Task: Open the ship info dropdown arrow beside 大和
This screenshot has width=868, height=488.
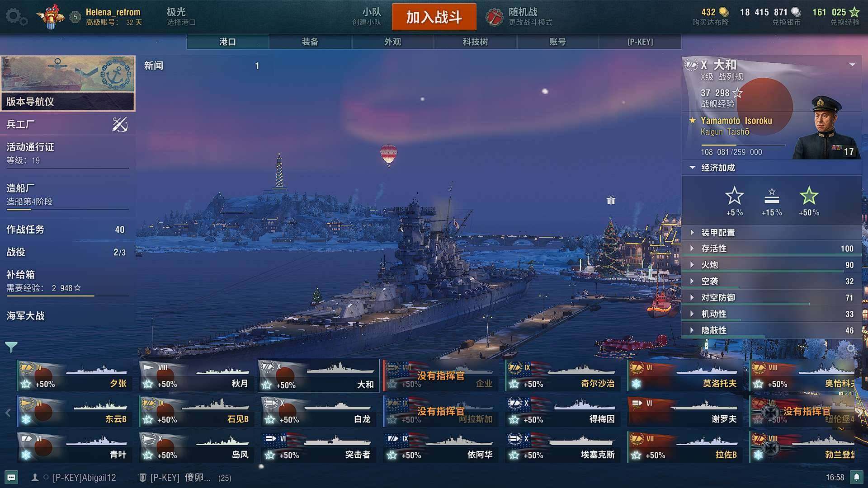Action: point(852,65)
